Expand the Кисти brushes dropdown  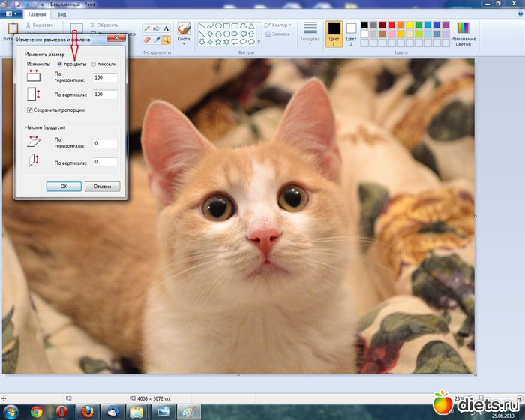[x=184, y=43]
